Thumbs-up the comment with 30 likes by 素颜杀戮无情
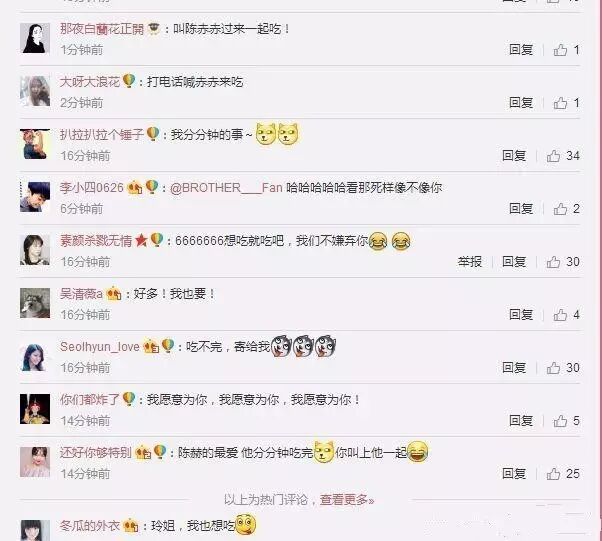The image size is (602, 541). click(x=553, y=262)
